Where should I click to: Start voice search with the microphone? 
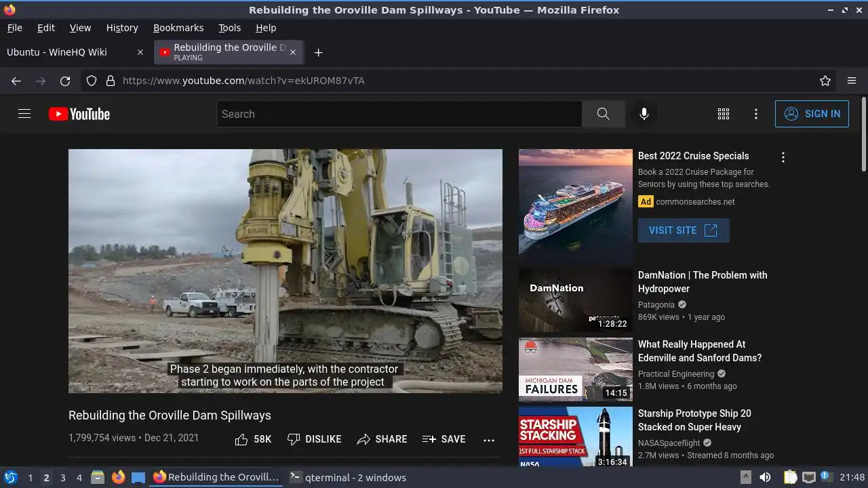click(644, 114)
